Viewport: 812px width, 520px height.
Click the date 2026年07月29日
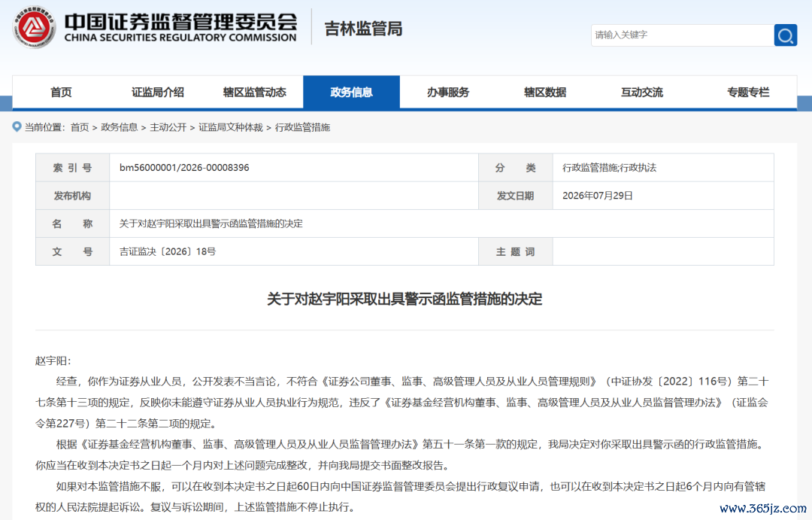tap(598, 196)
